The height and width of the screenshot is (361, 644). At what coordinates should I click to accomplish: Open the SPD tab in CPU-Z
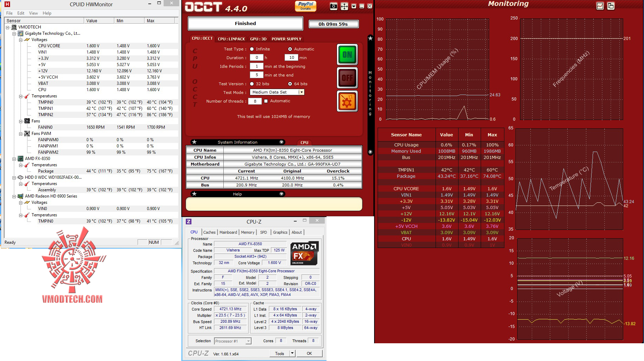[x=264, y=232]
